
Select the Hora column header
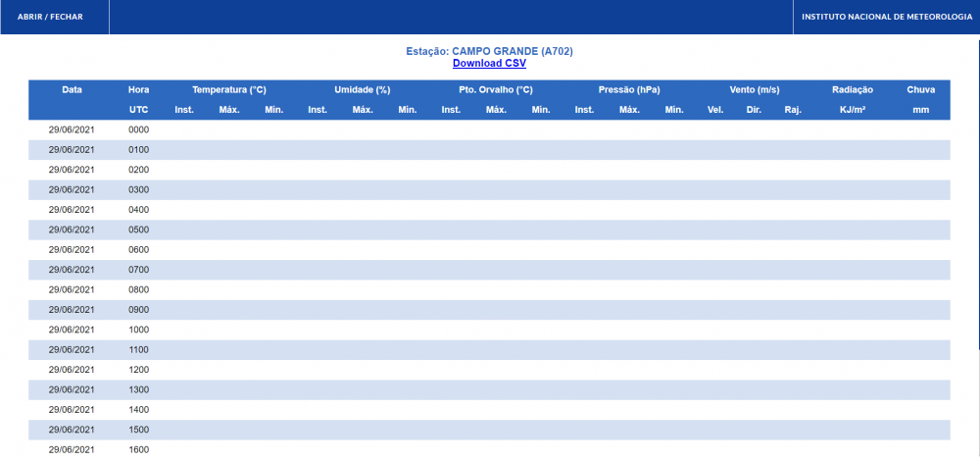(x=138, y=89)
